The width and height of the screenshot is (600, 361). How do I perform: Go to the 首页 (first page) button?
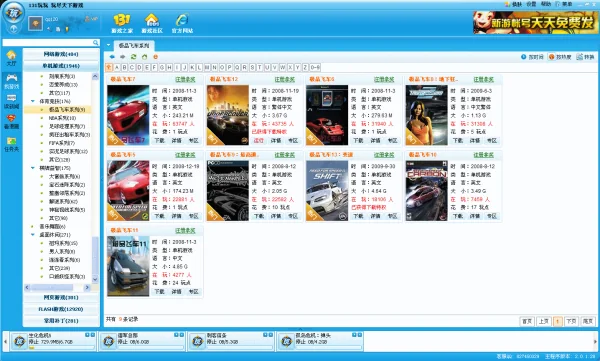[527, 321]
